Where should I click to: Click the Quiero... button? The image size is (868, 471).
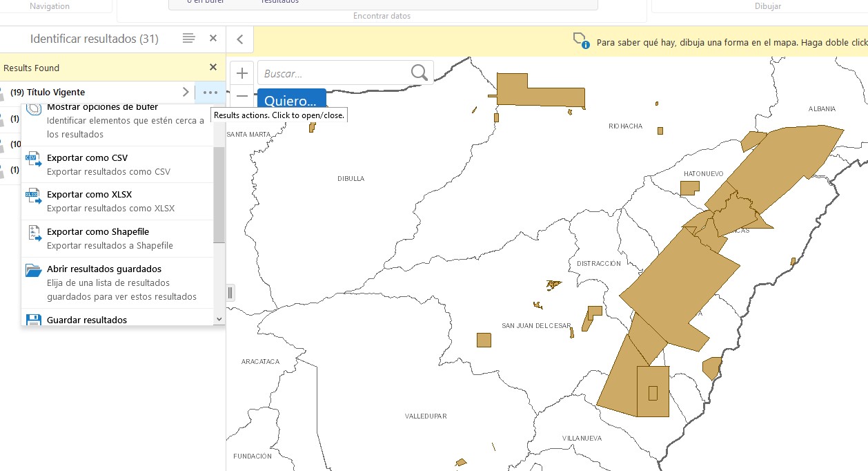point(290,99)
